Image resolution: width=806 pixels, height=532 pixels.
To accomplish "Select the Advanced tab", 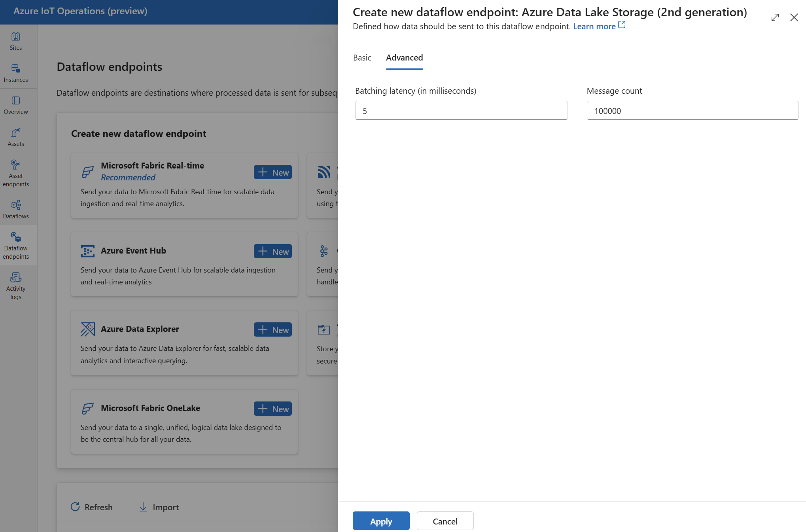I will click(x=404, y=57).
